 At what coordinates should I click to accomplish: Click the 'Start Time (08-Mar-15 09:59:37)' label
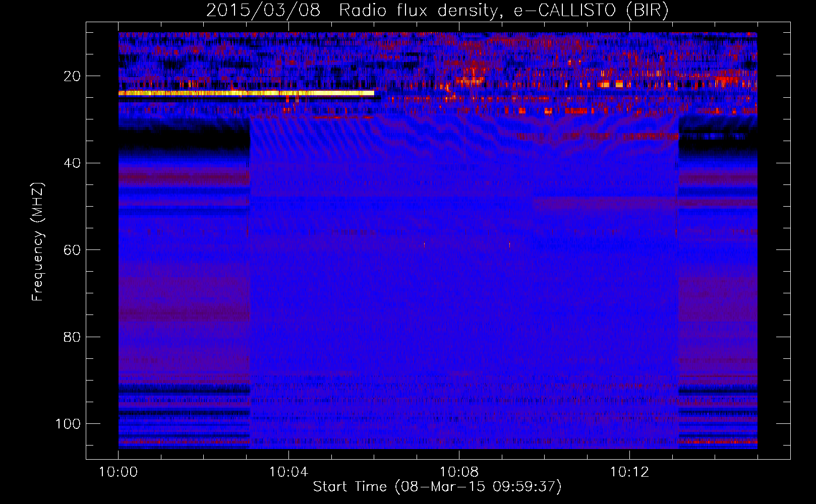(x=437, y=487)
